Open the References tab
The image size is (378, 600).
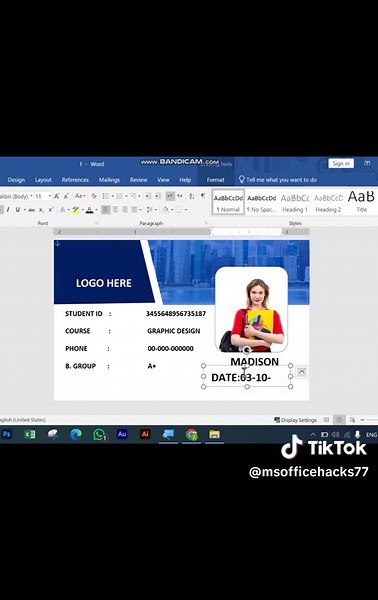[75, 179]
